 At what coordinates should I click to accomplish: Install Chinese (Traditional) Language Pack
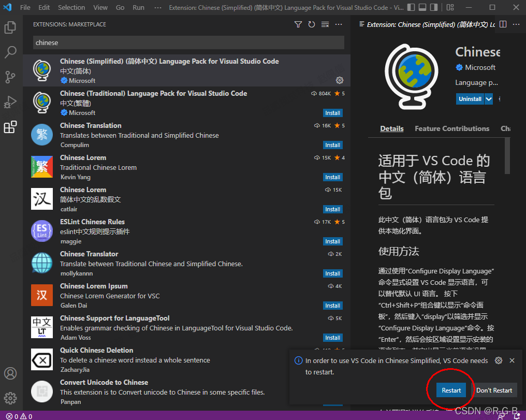(332, 113)
